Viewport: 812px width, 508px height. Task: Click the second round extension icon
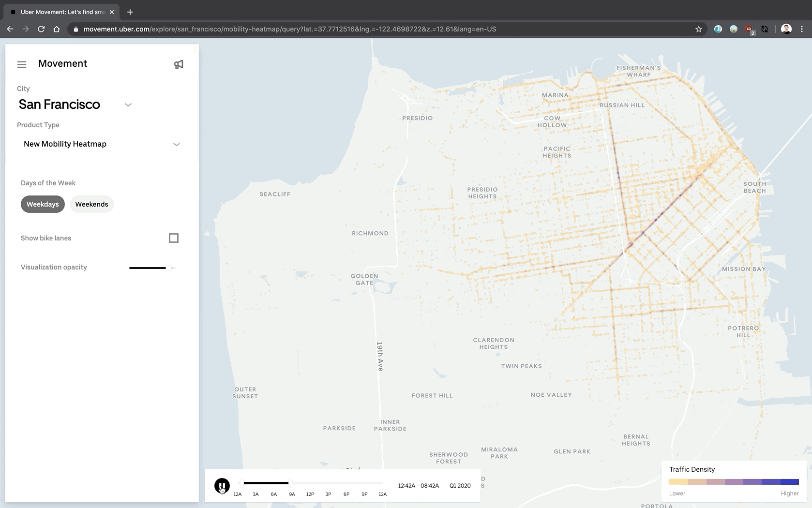coord(734,29)
